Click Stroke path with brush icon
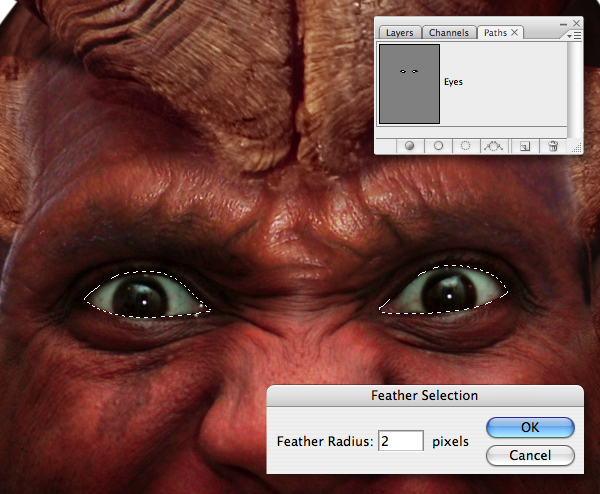Image resolution: width=600 pixels, height=494 pixels. 439,146
